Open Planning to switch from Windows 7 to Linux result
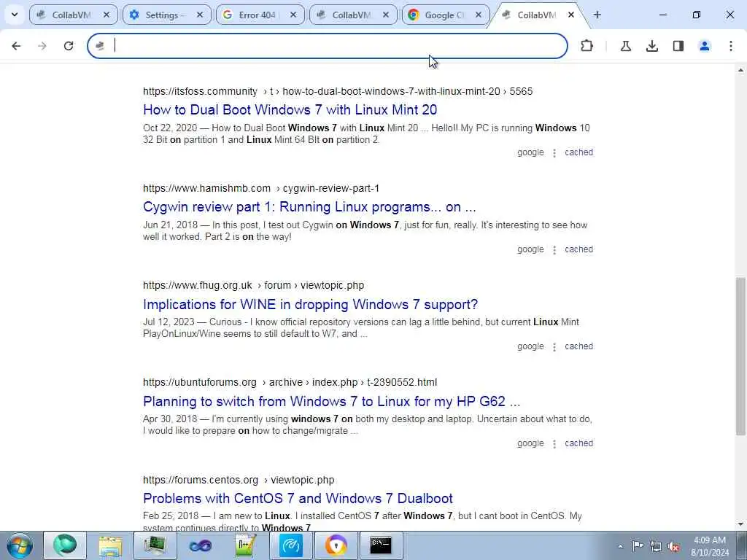Viewport: 747px width, 560px height. coord(332,402)
